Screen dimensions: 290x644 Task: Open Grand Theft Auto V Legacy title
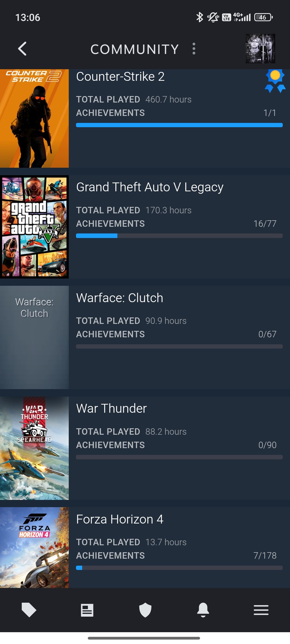150,187
